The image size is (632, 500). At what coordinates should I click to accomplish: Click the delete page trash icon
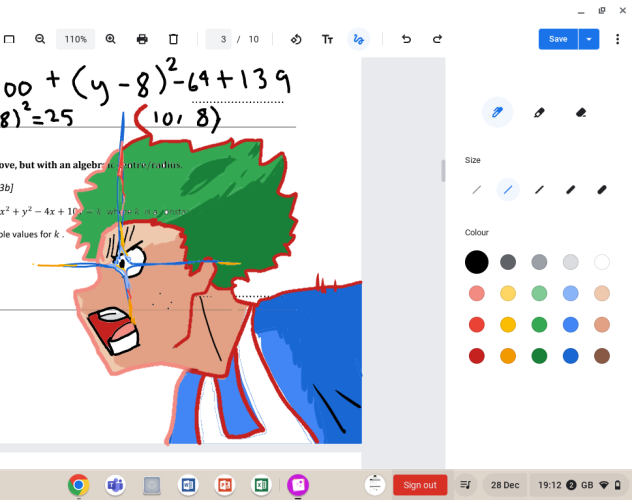coord(173,39)
